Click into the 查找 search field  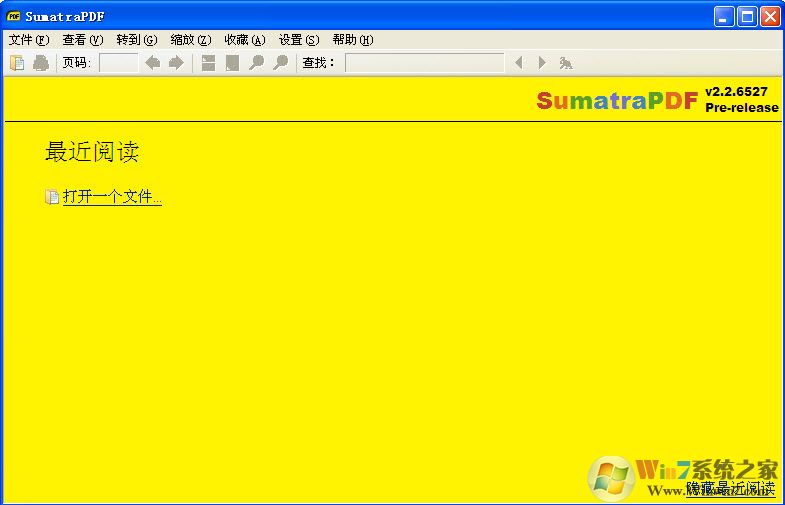(425, 63)
